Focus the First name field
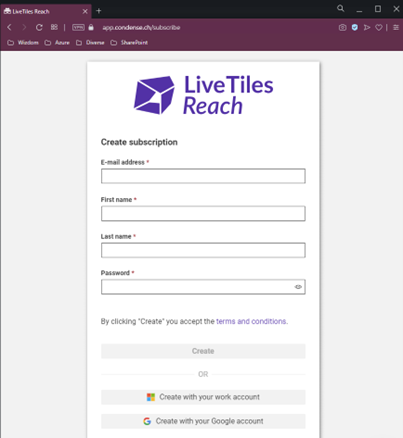403x438 pixels. pos(203,213)
